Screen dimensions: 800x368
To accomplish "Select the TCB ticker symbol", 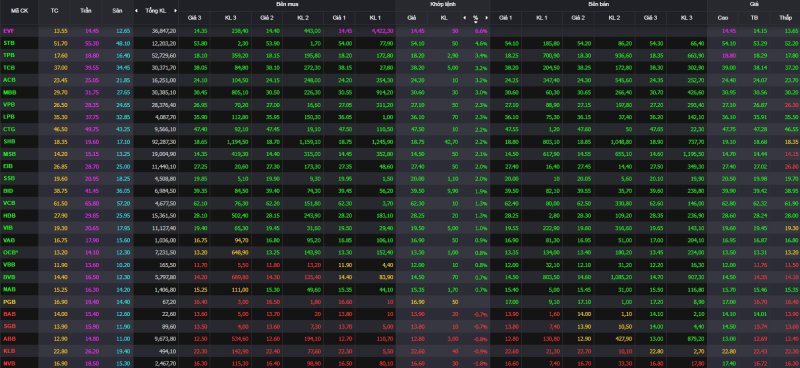I will pos(8,67).
